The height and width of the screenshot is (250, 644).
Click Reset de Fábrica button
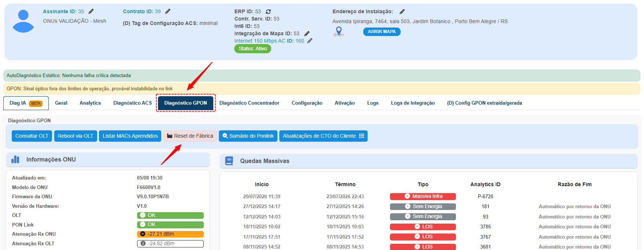(190, 136)
